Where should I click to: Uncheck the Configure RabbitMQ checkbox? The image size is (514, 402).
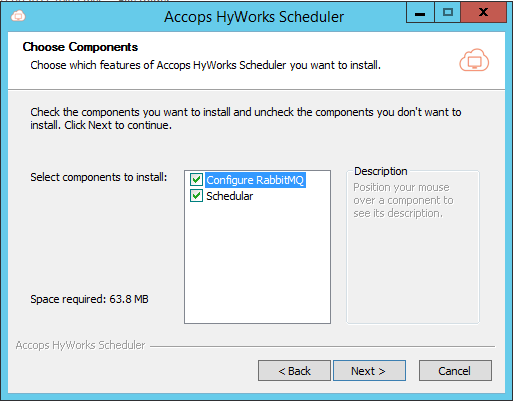tap(196, 180)
